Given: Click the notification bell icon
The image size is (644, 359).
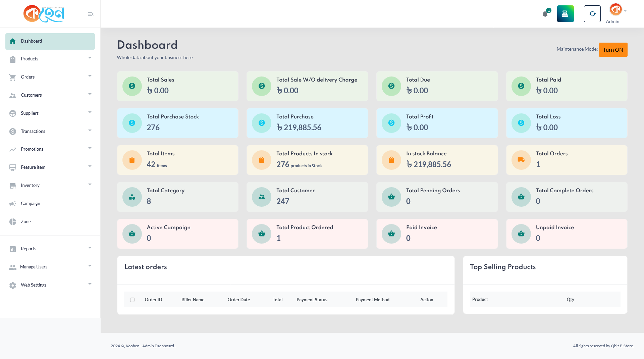Looking at the screenshot, I should tap(545, 14).
